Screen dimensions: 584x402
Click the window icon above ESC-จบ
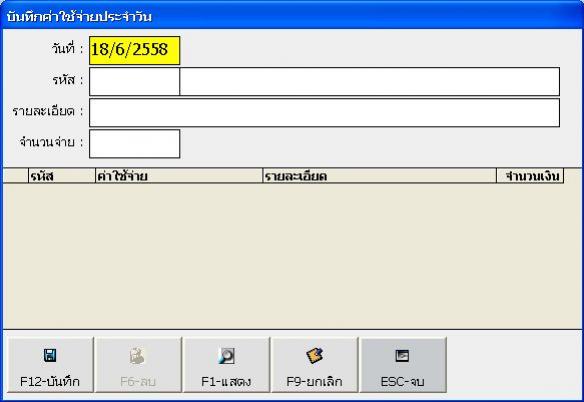click(402, 355)
